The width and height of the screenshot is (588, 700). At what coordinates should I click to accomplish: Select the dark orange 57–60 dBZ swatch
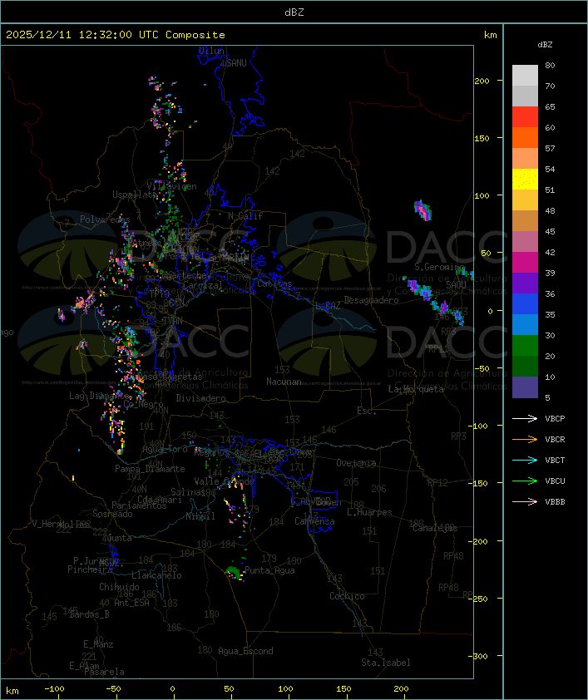coord(525,137)
